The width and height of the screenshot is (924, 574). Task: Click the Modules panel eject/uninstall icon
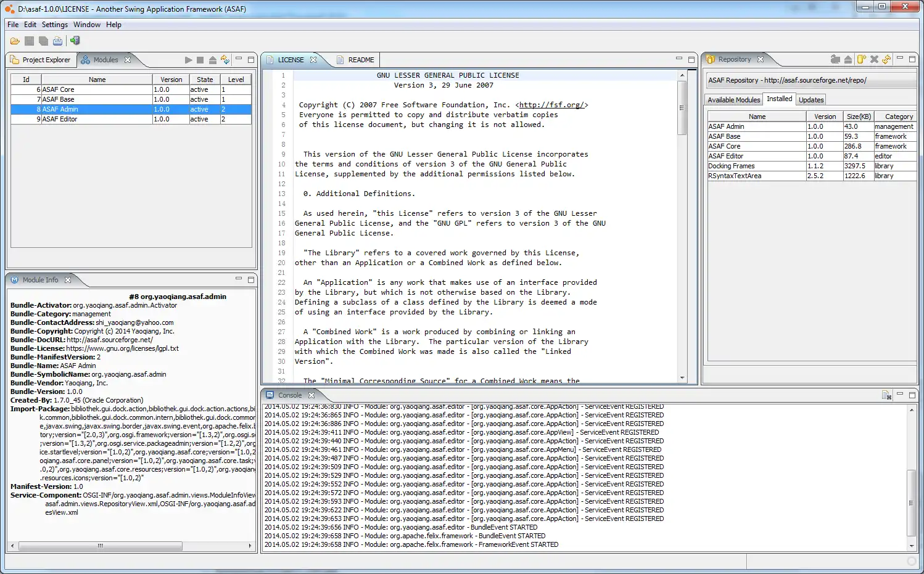pyautogui.click(x=213, y=60)
